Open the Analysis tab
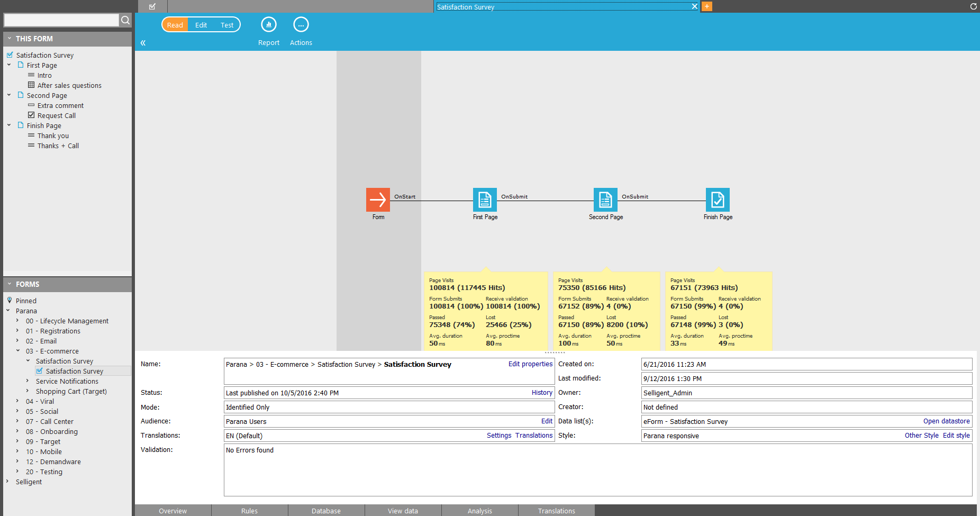The image size is (980, 516). tap(479, 511)
